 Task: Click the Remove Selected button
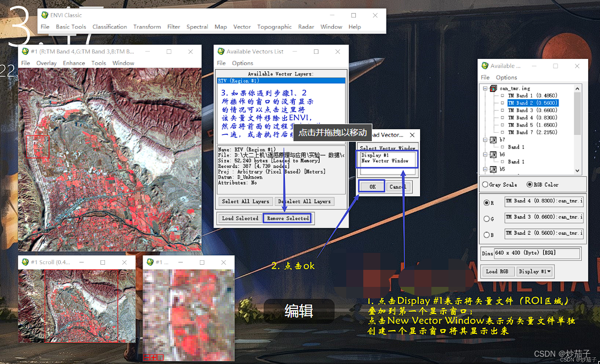[x=288, y=218]
